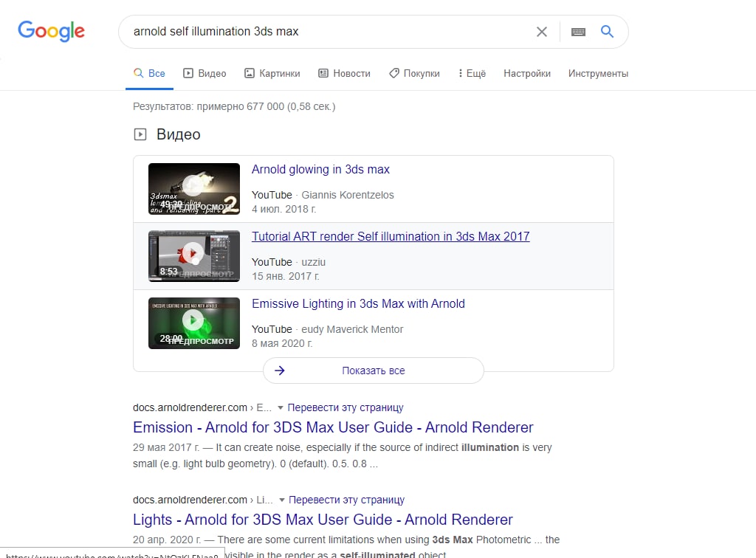Open Настройки menu
This screenshot has height=558, width=756.
(x=527, y=73)
